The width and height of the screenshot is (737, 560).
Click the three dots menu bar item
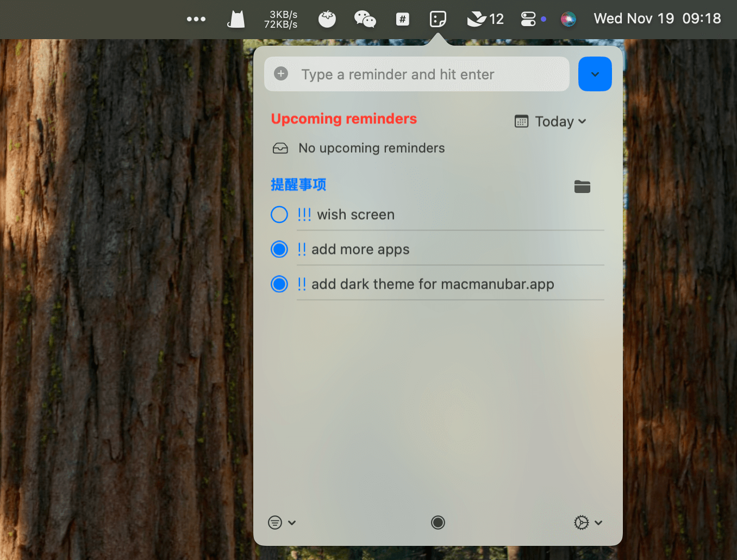(x=196, y=19)
